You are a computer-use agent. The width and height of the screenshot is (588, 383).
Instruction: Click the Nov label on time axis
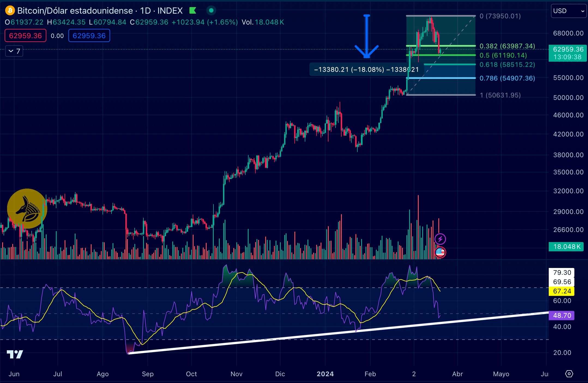[236, 374]
